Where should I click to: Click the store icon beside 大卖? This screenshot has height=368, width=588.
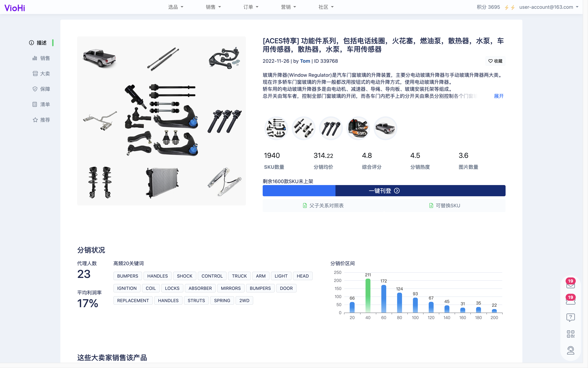click(x=35, y=73)
